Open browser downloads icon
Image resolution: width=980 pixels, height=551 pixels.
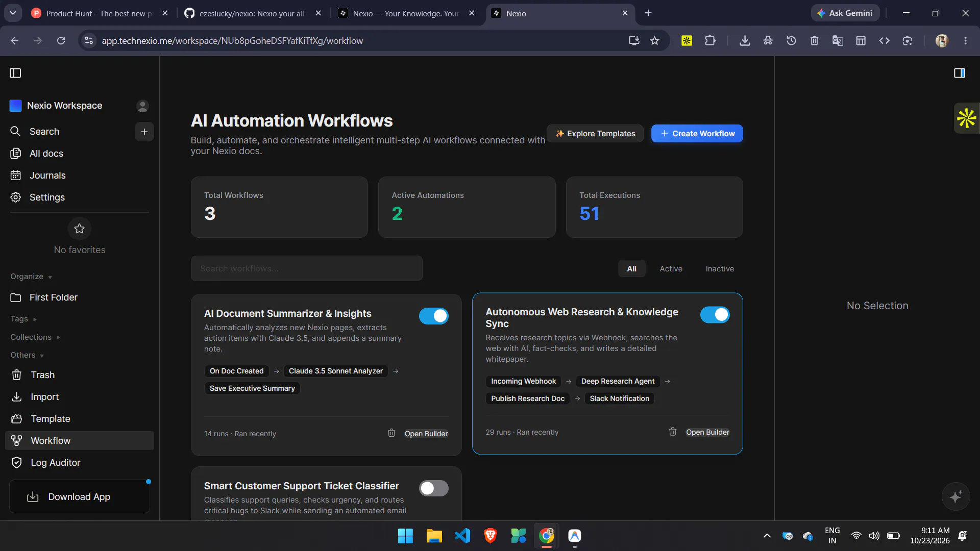click(745, 41)
